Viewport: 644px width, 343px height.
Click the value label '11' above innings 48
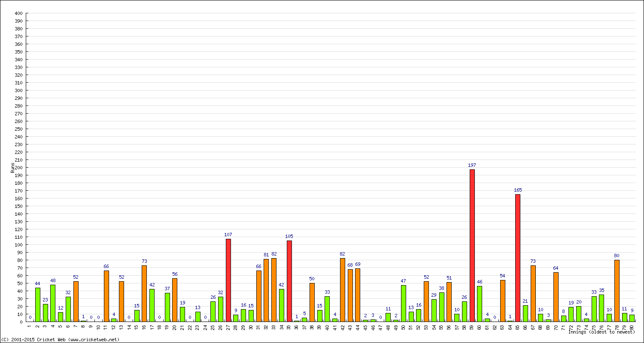[x=388, y=309]
